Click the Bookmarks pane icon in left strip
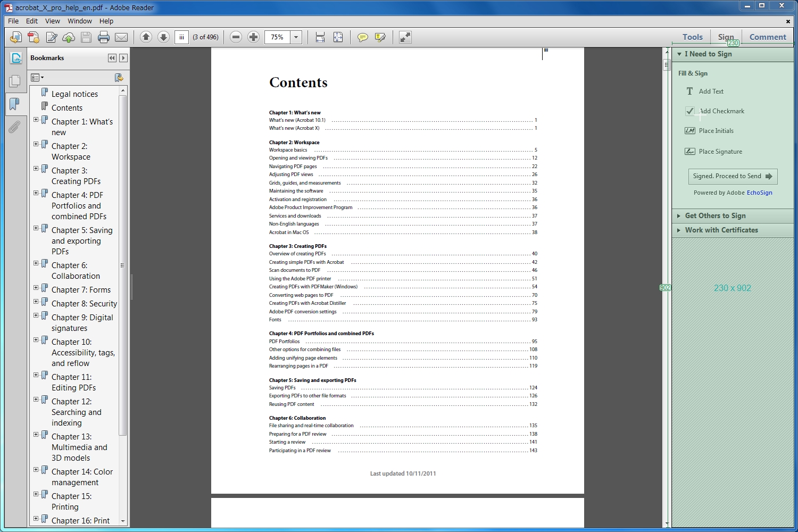The height and width of the screenshot is (532, 798). click(15, 104)
